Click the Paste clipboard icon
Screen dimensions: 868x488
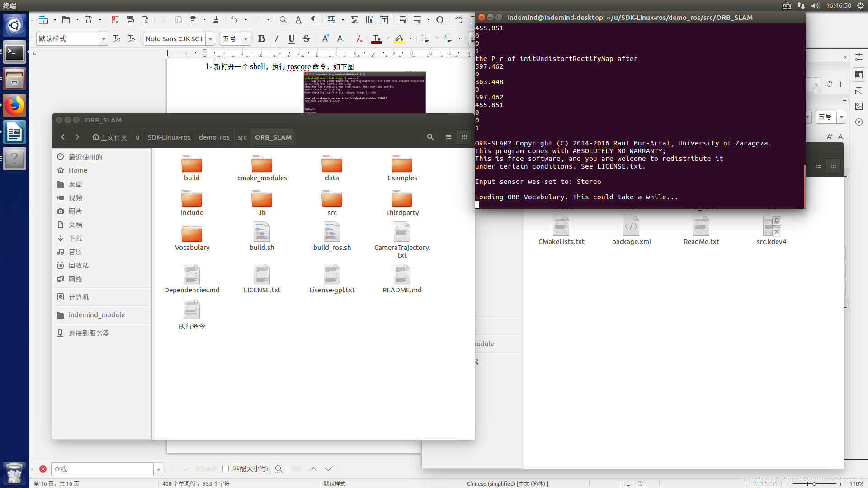coord(193,20)
